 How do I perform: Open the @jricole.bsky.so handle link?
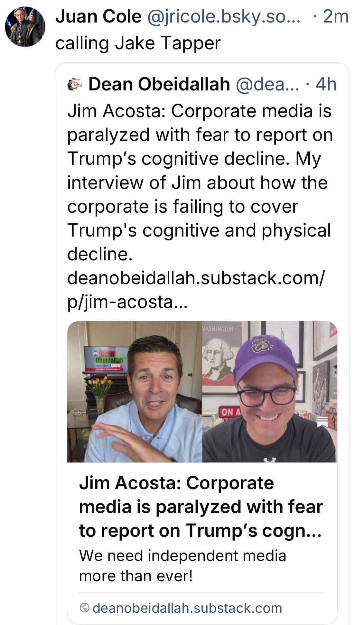tap(224, 16)
